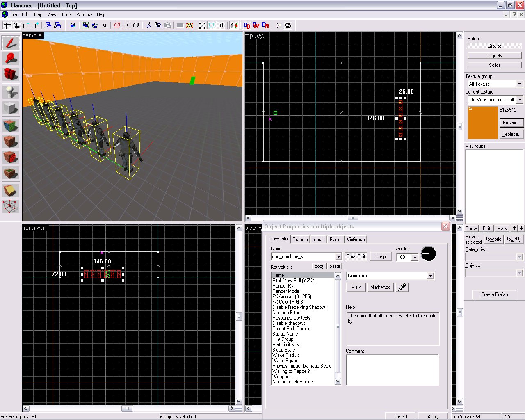
Task: Expand the Angles value dropdown
Action: [x=415, y=257]
